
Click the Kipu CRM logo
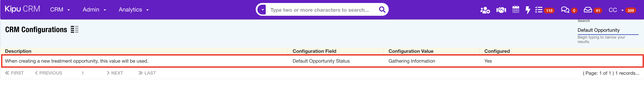click(22, 9)
